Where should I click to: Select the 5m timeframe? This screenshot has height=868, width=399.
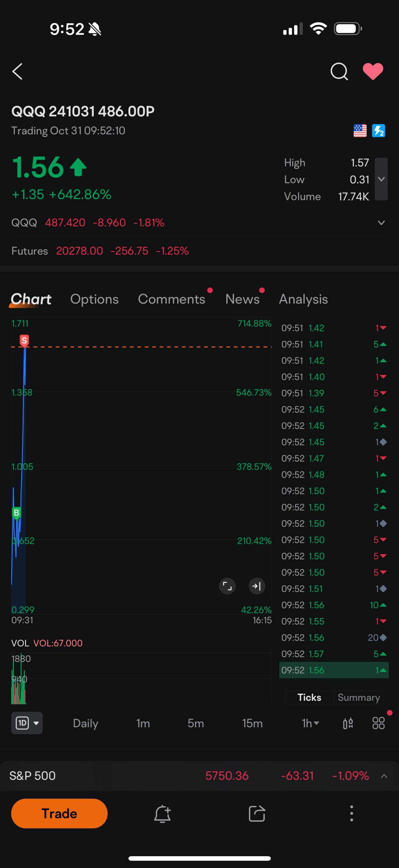(196, 723)
